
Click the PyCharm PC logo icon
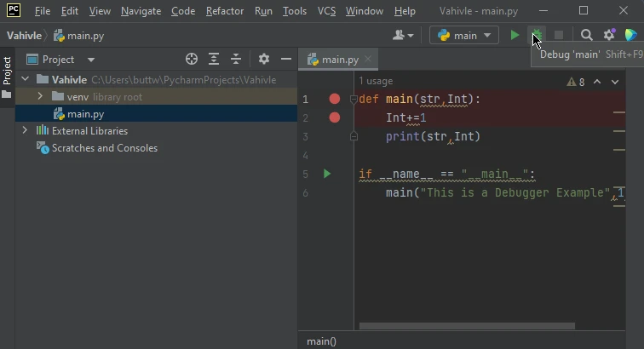coord(14,10)
